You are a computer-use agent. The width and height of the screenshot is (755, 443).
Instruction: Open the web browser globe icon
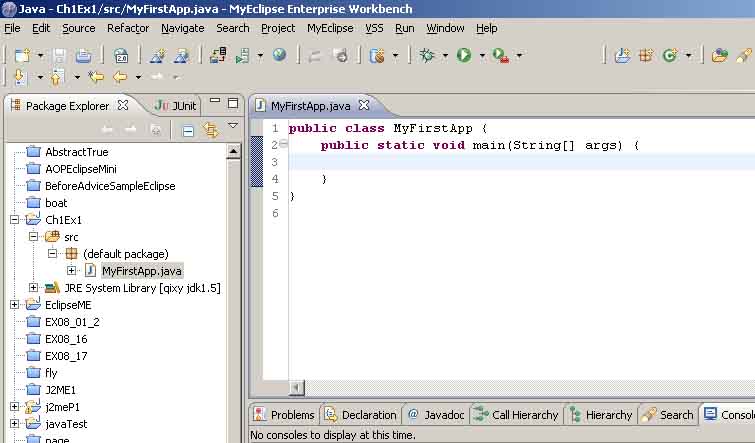coord(279,55)
